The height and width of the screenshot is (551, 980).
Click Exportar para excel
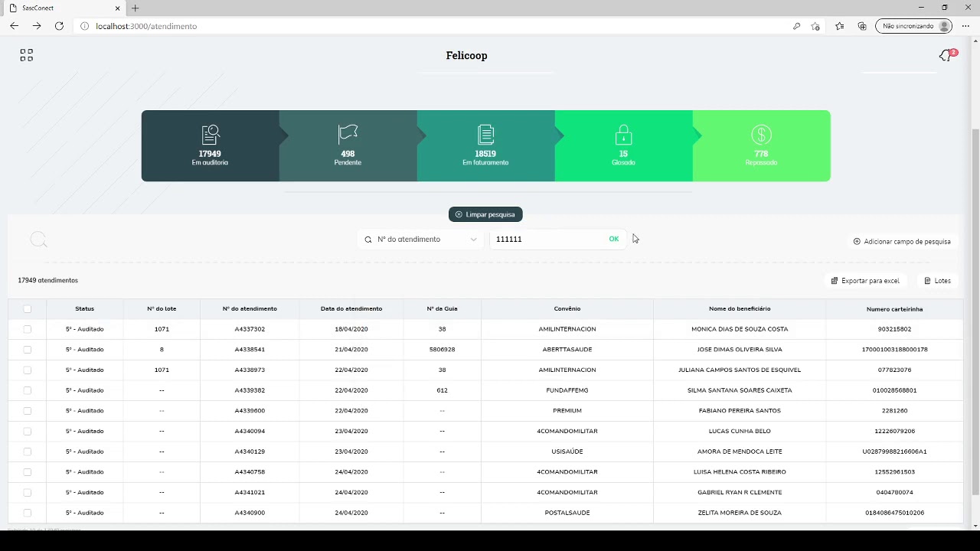tap(865, 281)
